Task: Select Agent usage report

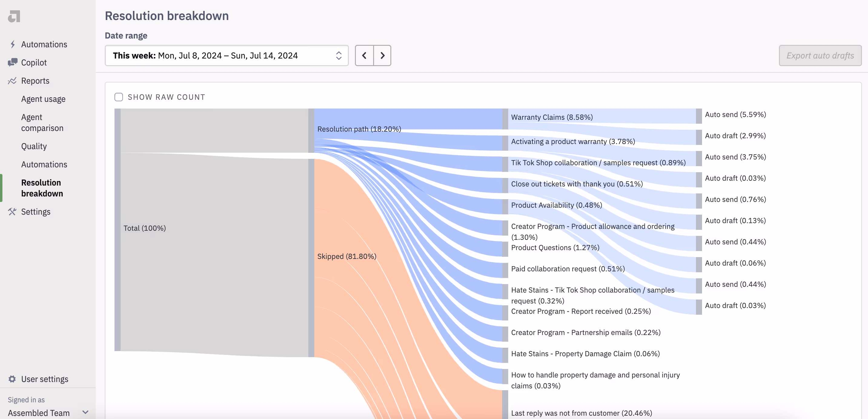Action: pos(43,99)
